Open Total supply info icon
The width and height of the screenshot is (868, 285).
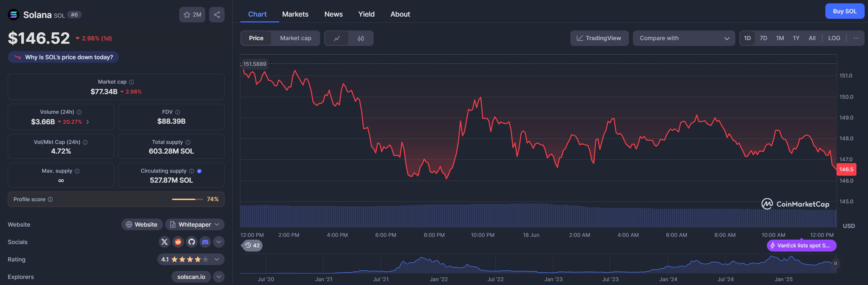click(188, 142)
